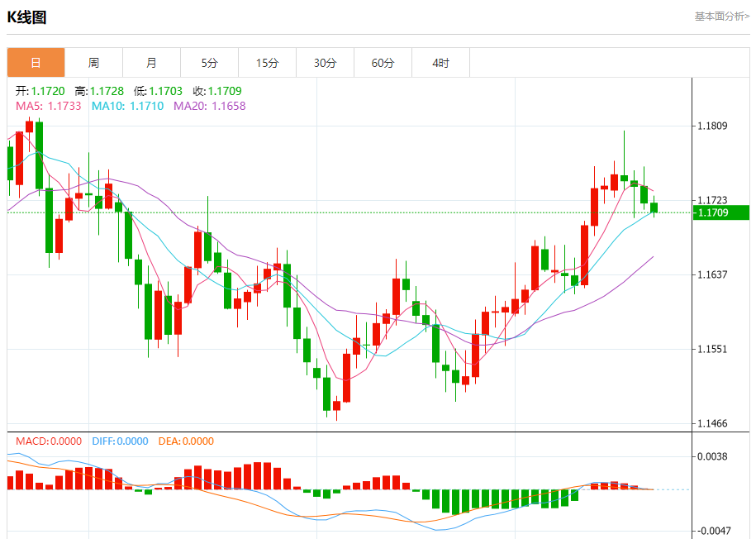Screen dimensions: 756x539
Task: Open the 月 monthly chart tab
Action: point(151,63)
